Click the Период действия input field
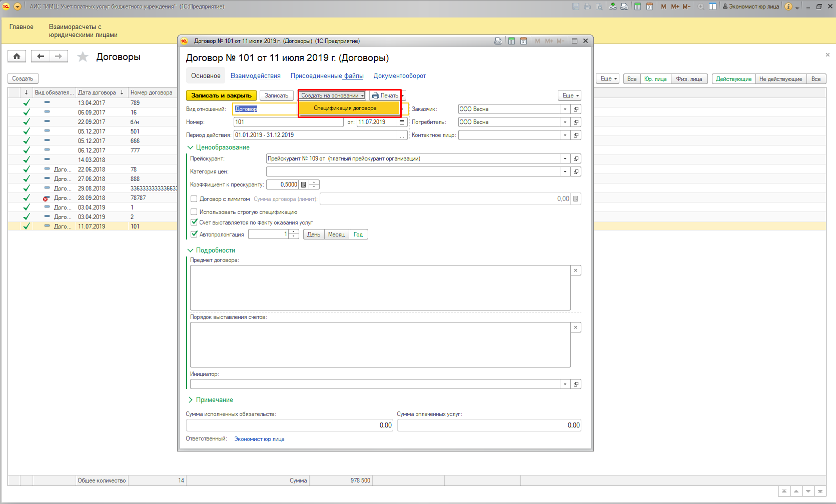This screenshot has width=836, height=504. click(315, 135)
